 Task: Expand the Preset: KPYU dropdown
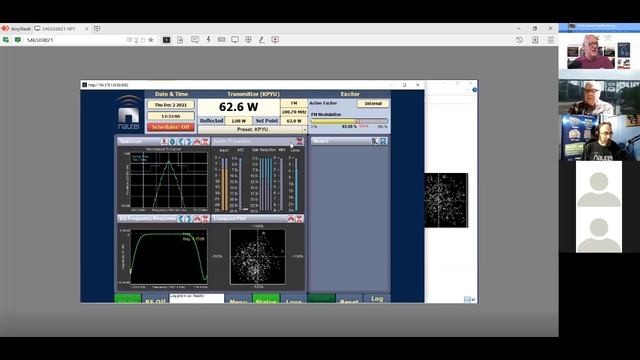pyautogui.click(x=304, y=130)
